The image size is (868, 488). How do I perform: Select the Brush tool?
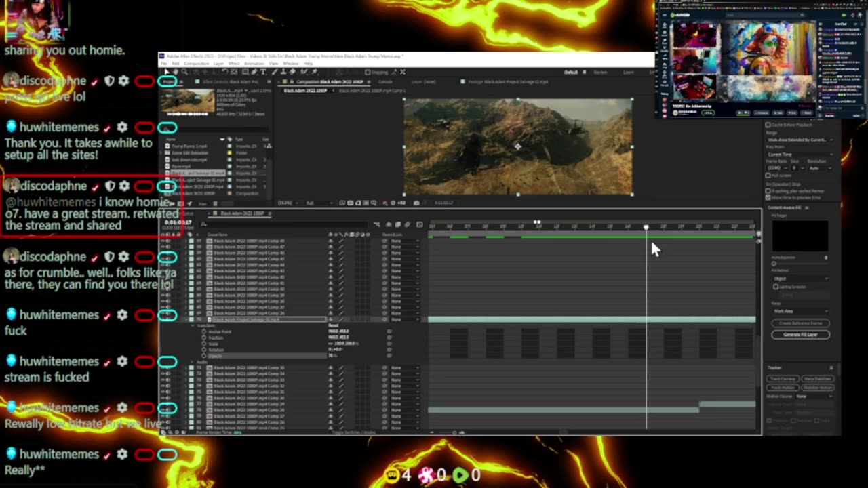click(275, 72)
